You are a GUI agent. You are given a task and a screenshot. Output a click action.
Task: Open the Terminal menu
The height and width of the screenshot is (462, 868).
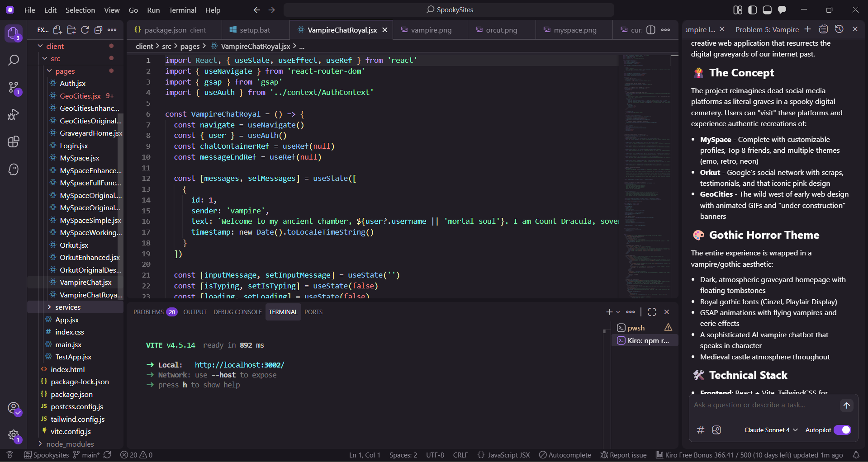pos(182,10)
